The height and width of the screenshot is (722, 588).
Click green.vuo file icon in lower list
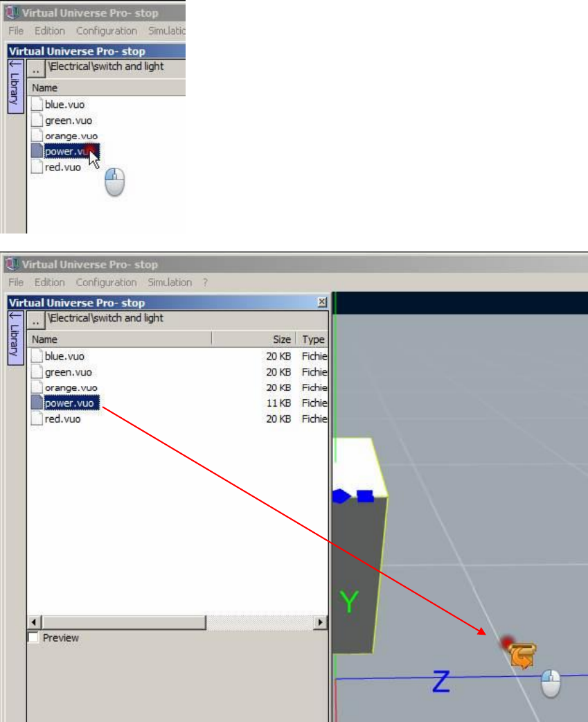37,371
